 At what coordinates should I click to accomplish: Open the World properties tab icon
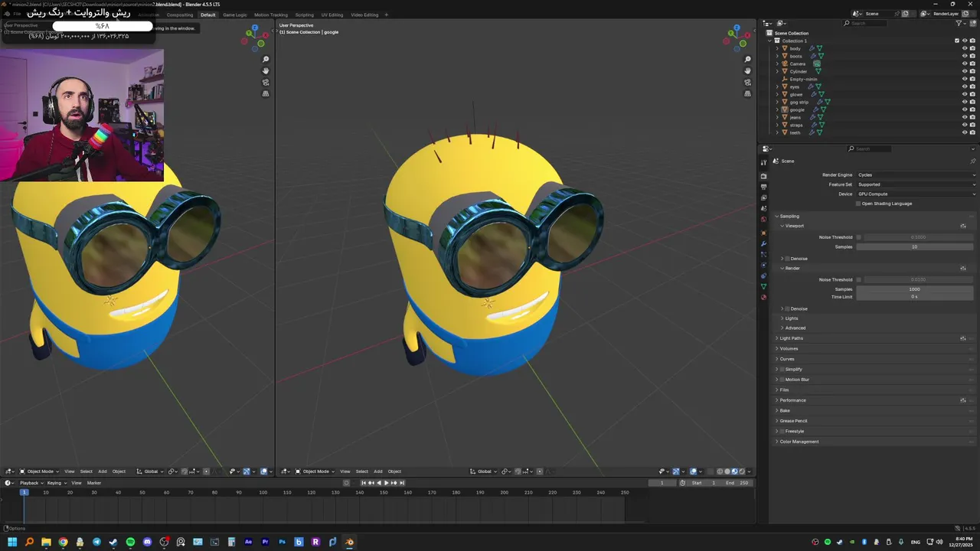click(x=763, y=219)
